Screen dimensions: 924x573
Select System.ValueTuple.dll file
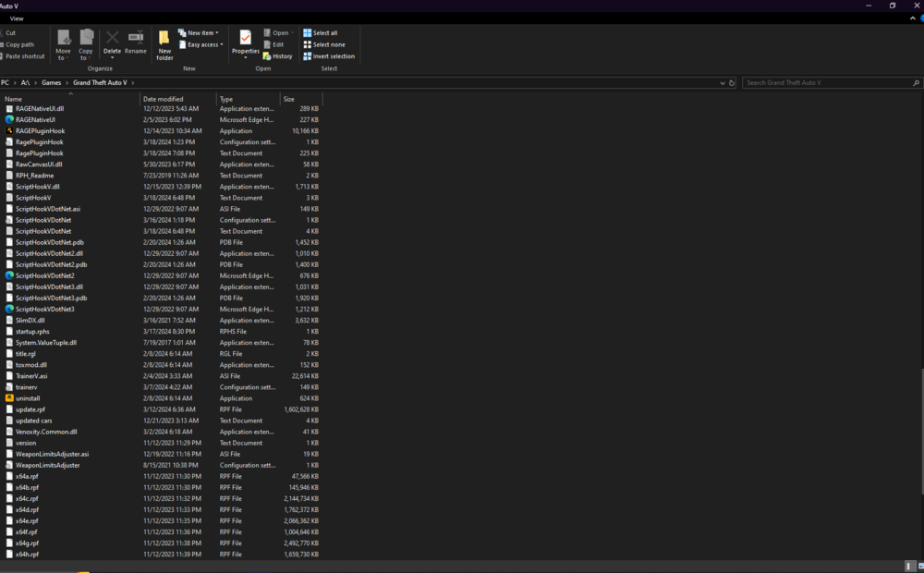tap(46, 343)
